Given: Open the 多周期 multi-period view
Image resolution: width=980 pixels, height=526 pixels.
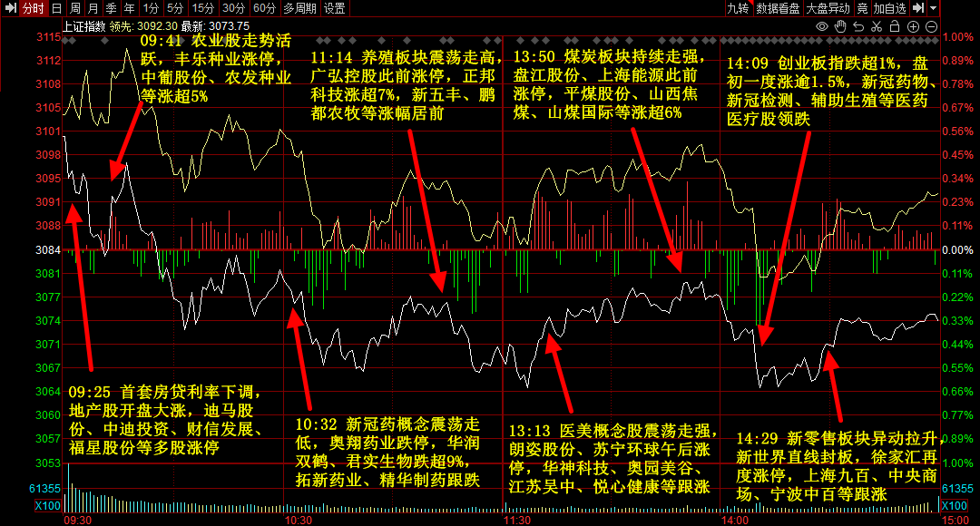Looking at the screenshot, I should [299, 8].
